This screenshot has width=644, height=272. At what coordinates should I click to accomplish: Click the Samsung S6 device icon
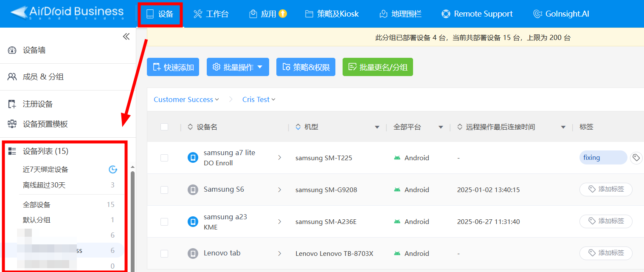coord(193,190)
